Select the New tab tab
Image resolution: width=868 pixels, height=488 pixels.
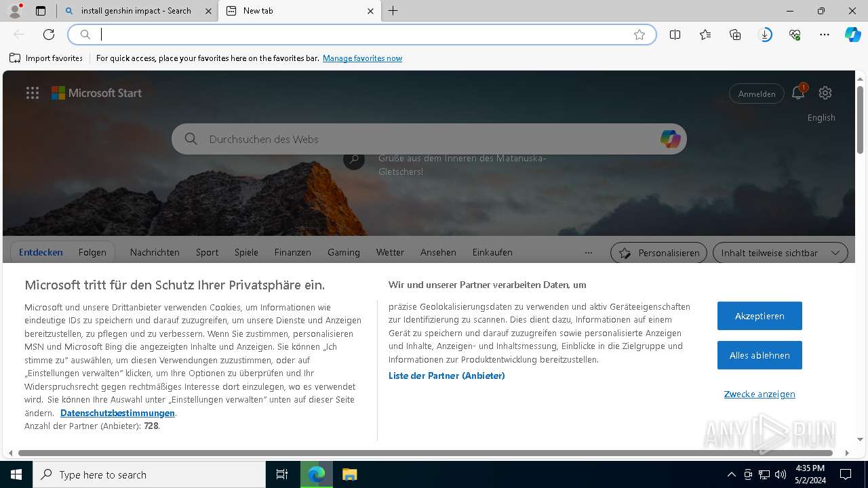[x=298, y=11]
